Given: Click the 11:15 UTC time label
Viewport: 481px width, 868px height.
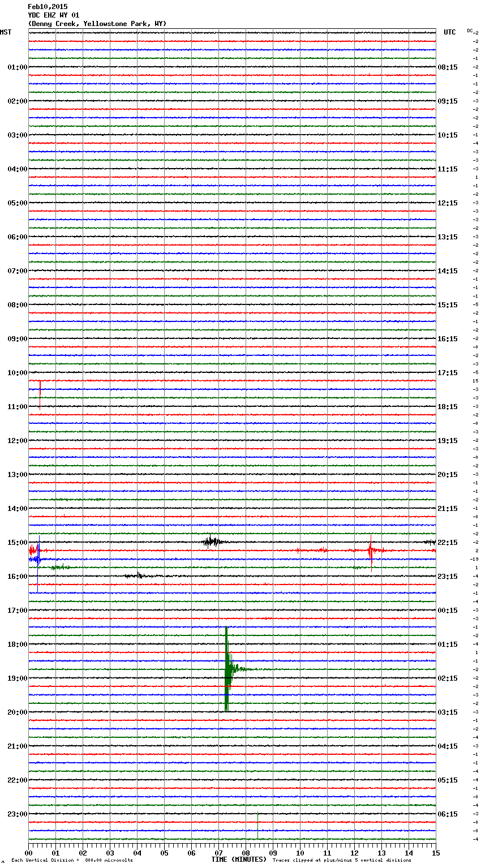Looking at the screenshot, I should pyautogui.click(x=448, y=169).
